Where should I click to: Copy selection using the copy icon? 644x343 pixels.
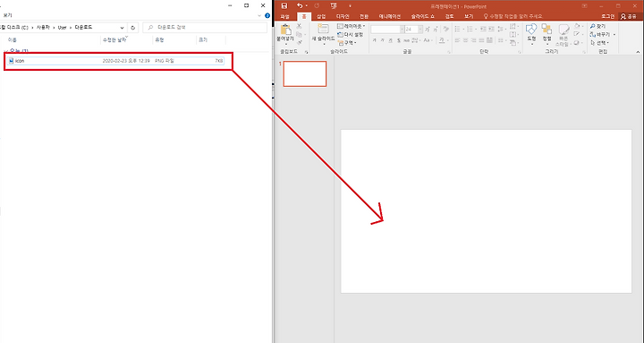point(300,35)
